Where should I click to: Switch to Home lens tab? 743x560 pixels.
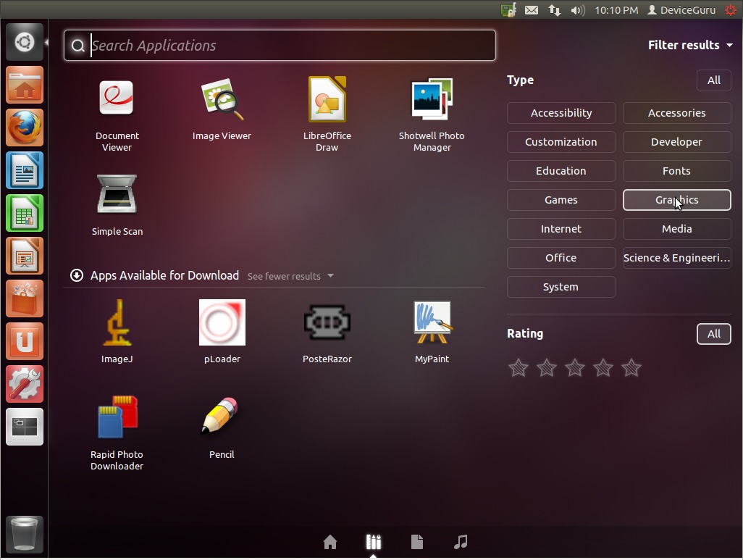[x=330, y=541]
